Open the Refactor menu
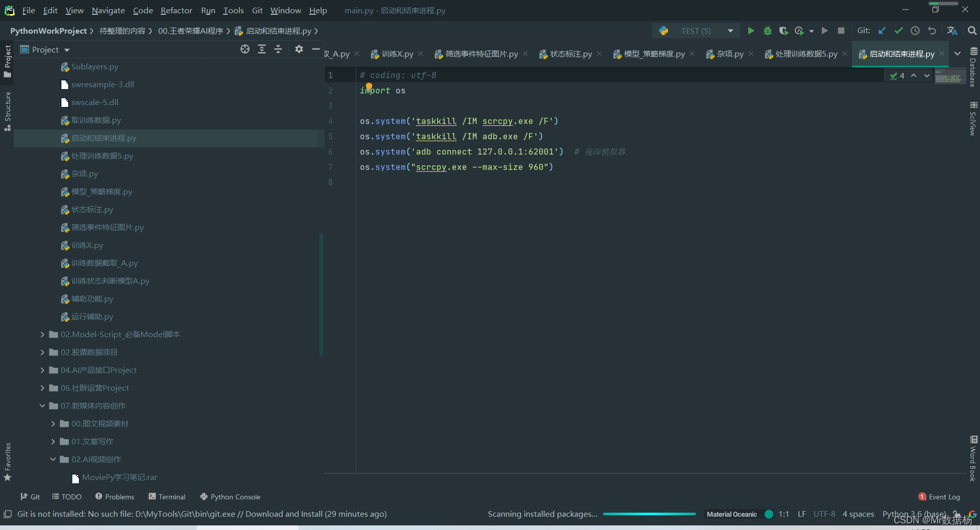 tap(176, 10)
